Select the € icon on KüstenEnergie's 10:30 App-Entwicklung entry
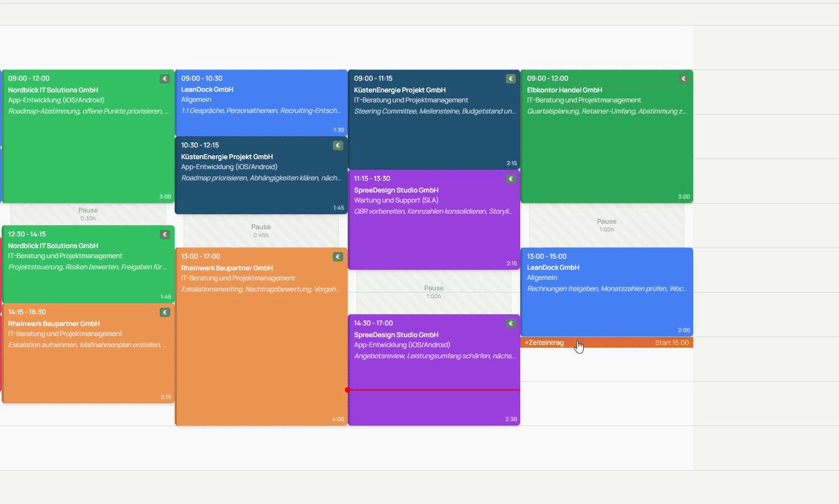 click(x=338, y=145)
